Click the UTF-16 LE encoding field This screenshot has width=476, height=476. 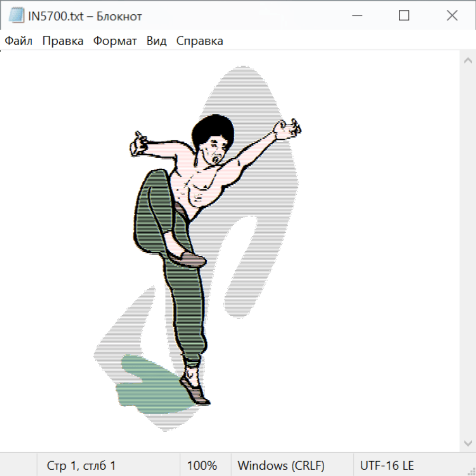click(x=387, y=465)
